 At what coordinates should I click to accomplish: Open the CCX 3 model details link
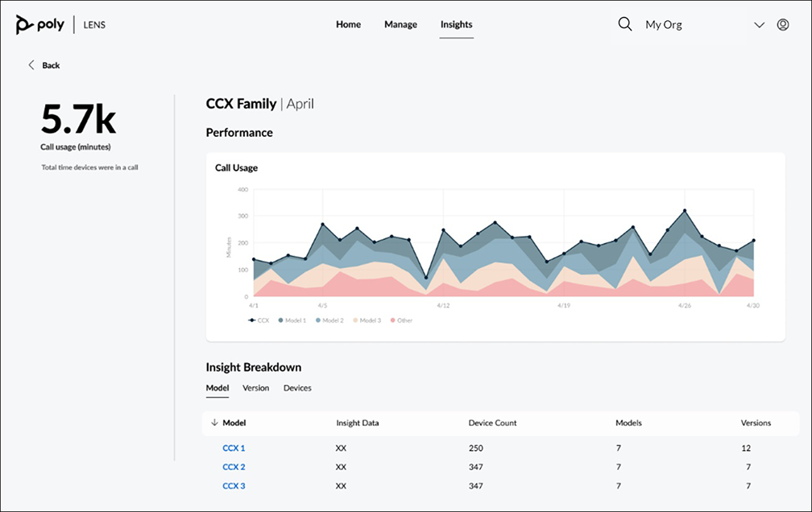click(234, 485)
